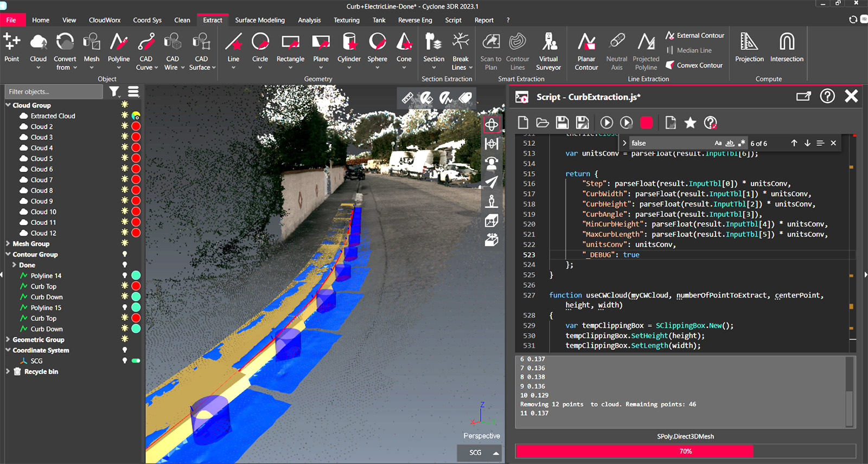Expand the Mesh Group node
This screenshot has width=868, height=464.
click(8, 244)
